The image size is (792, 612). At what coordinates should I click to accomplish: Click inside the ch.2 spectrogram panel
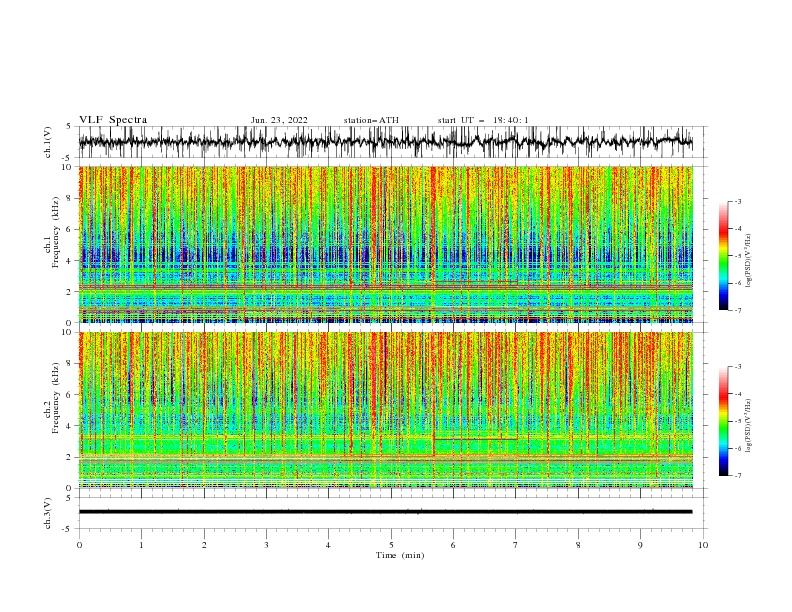[386, 410]
